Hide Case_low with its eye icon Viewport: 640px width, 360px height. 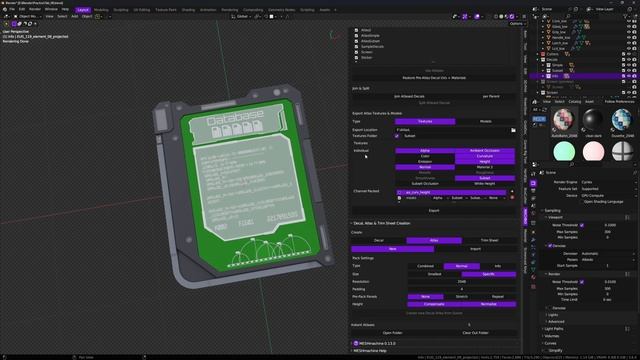click(629, 21)
